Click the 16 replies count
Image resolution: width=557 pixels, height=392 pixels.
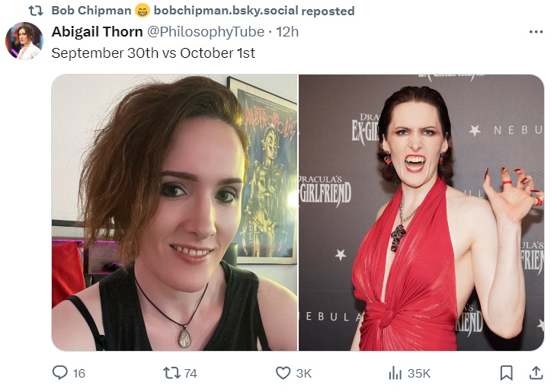(78, 373)
